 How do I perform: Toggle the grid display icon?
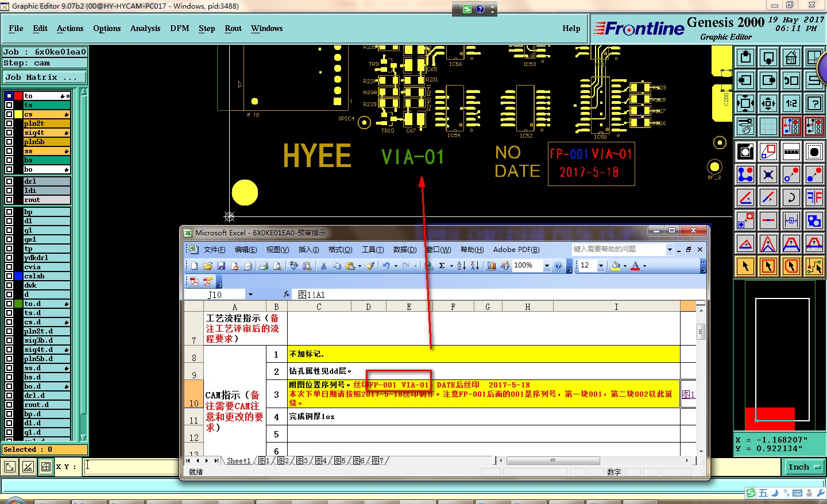tap(768, 126)
